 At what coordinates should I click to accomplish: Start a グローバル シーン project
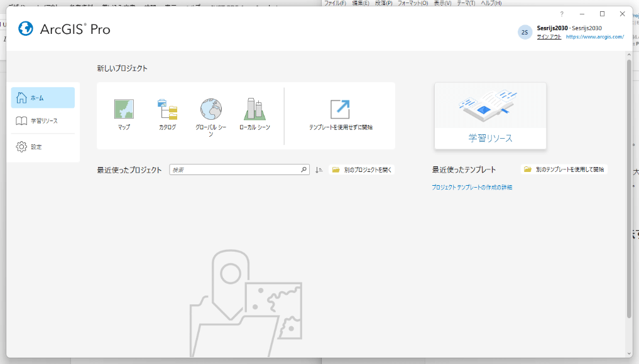point(210,117)
